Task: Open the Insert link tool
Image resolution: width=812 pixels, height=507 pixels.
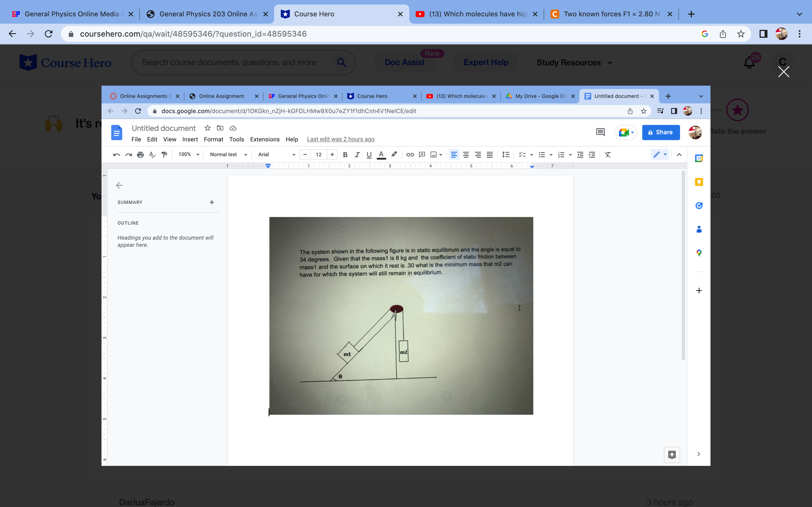Action: [x=410, y=155]
